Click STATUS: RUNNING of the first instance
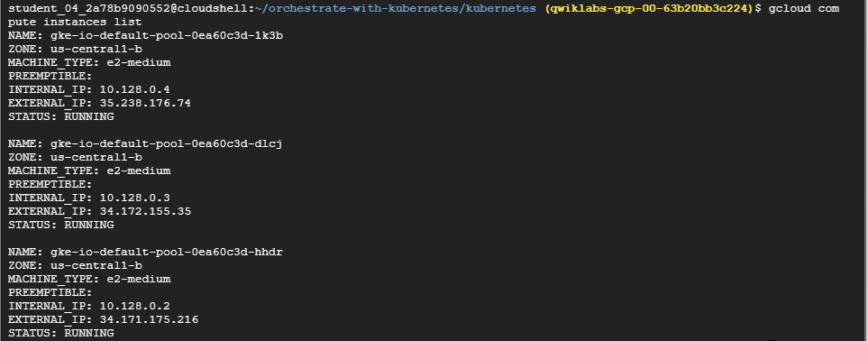This screenshot has width=868, height=341. coord(61,116)
